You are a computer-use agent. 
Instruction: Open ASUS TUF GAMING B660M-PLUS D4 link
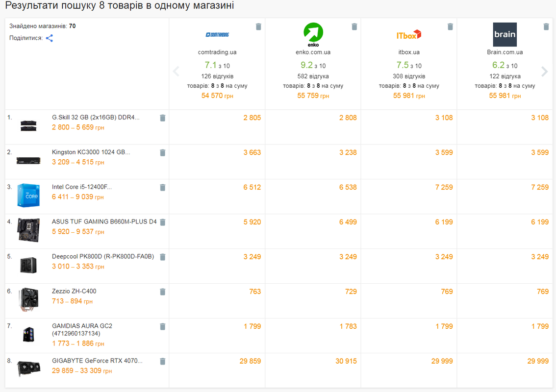(x=104, y=221)
